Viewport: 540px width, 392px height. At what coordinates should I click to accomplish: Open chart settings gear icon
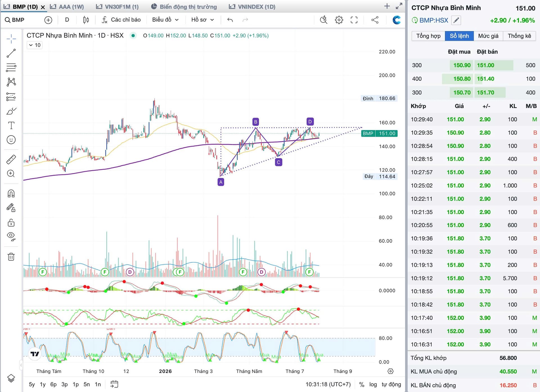pyautogui.click(x=339, y=20)
